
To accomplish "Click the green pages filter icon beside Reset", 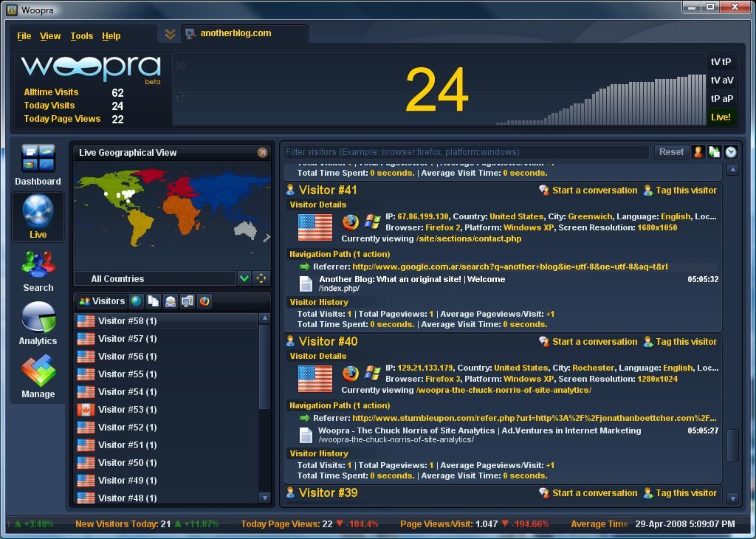I will click(715, 152).
